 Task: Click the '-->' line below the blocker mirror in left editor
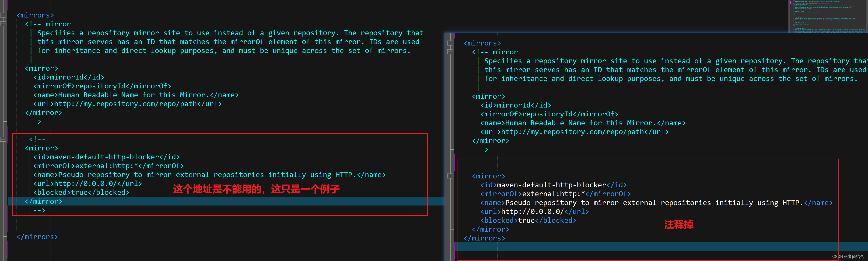tap(39, 210)
